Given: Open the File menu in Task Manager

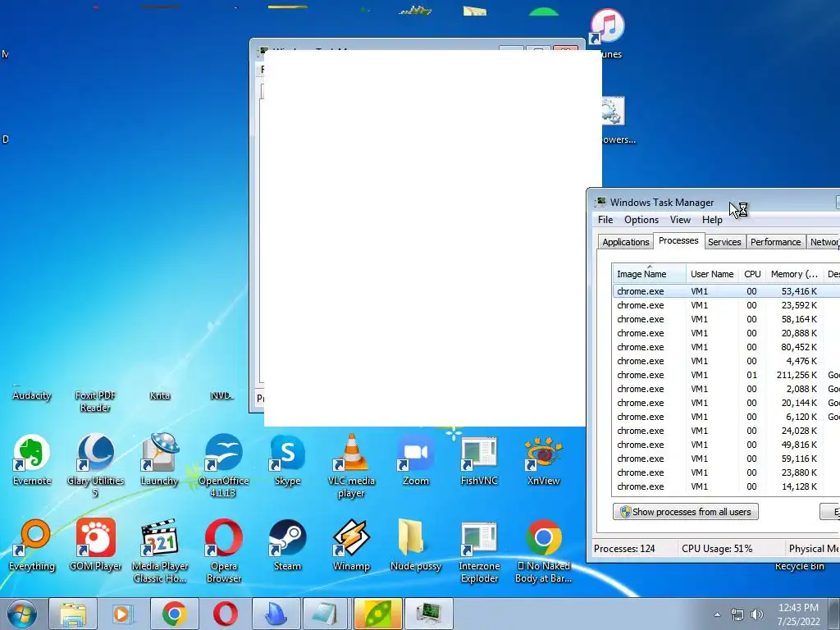Looking at the screenshot, I should pos(605,220).
